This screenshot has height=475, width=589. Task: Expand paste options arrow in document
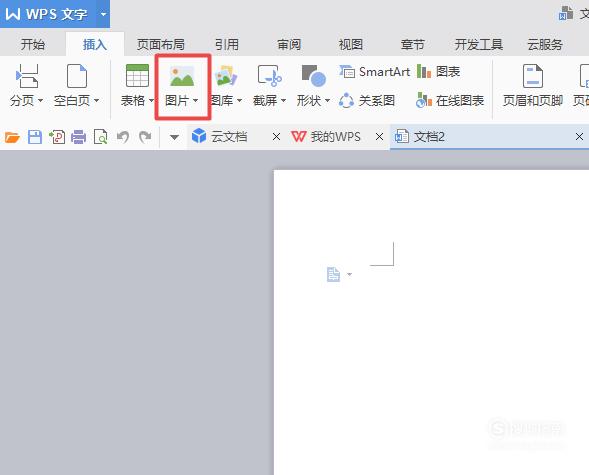click(350, 274)
